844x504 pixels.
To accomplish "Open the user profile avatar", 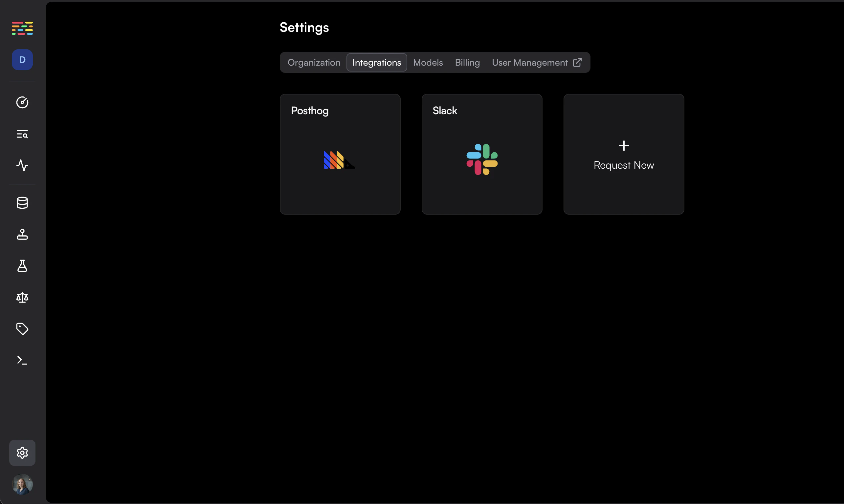I will [x=22, y=484].
